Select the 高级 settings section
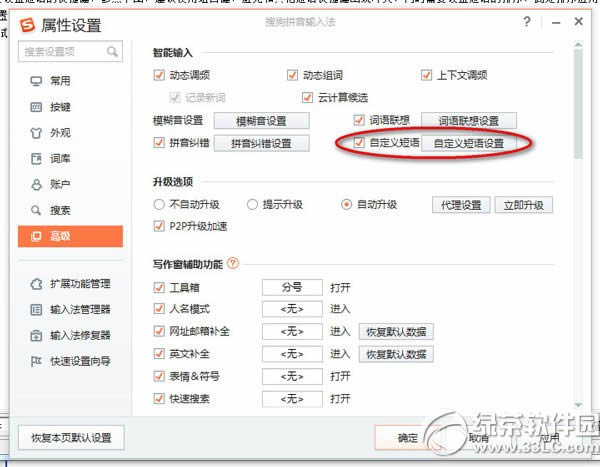 [70, 236]
